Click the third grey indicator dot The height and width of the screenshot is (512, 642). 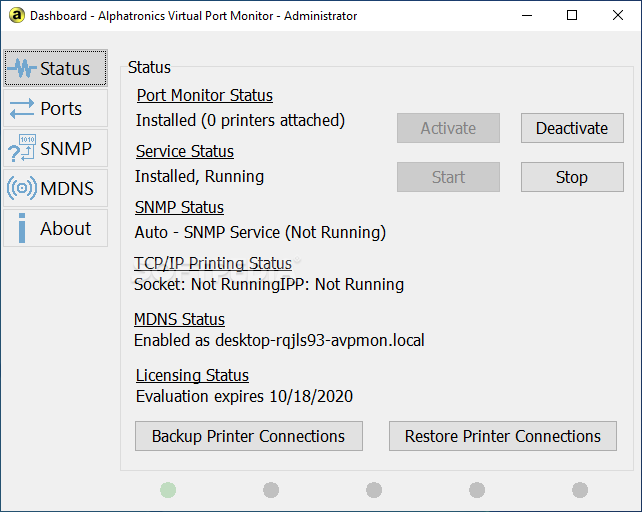point(374,490)
